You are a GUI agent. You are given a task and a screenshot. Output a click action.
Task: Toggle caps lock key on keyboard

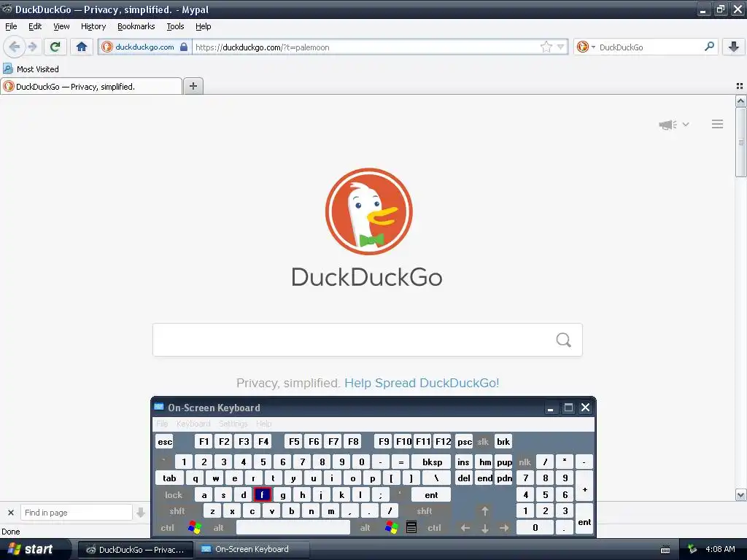pos(174,495)
